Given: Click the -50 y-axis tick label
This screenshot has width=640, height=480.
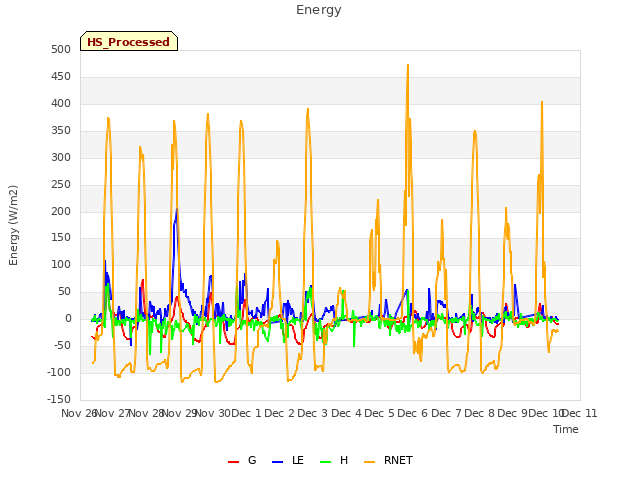Looking at the screenshot, I should 62,345.
